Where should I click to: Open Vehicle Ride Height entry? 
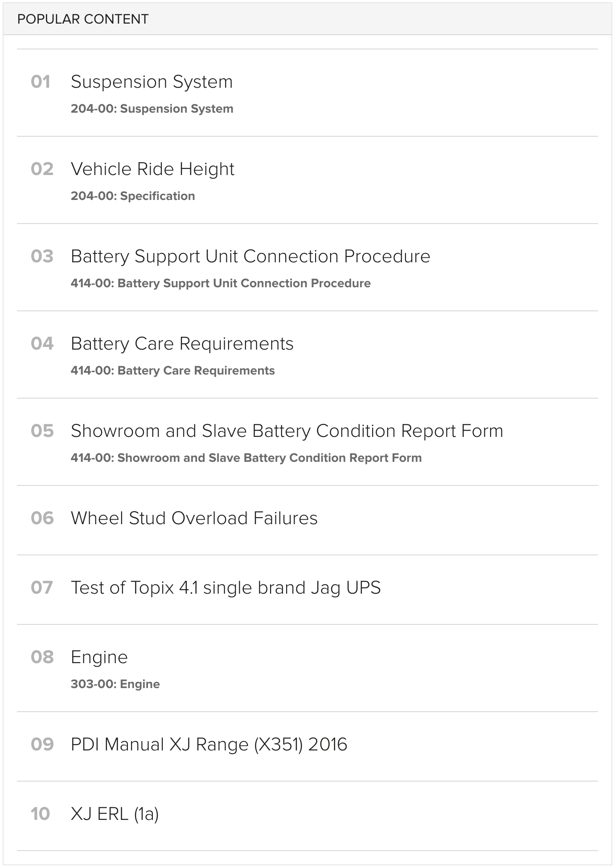(152, 169)
